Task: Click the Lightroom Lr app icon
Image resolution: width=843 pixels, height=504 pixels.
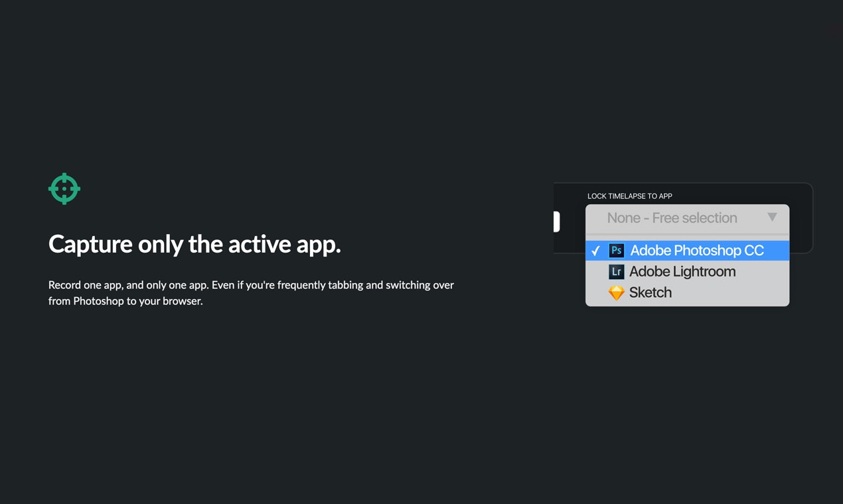Action: click(x=617, y=271)
